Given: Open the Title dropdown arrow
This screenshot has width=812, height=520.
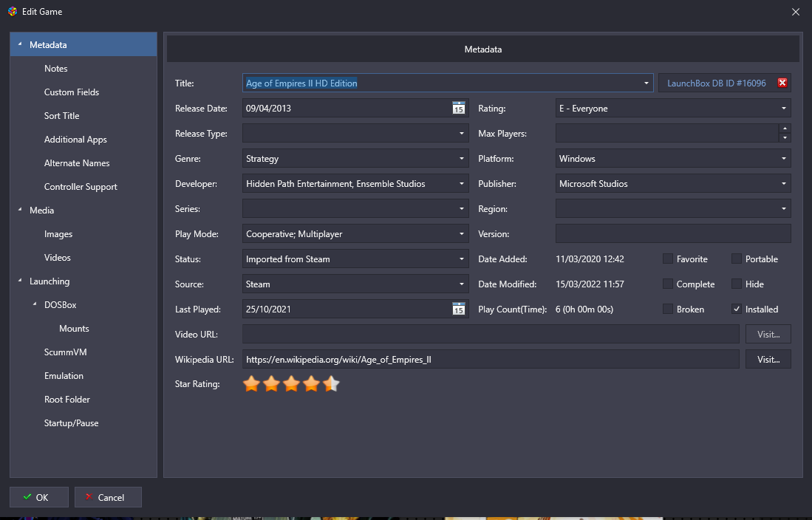Looking at the screenshot, I should pos(646,83).
